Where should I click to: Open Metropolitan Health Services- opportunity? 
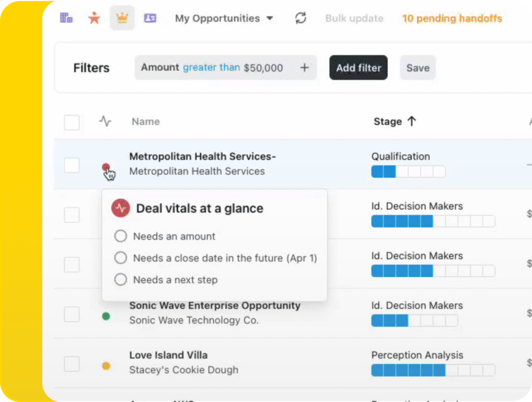tap(203, 156)
